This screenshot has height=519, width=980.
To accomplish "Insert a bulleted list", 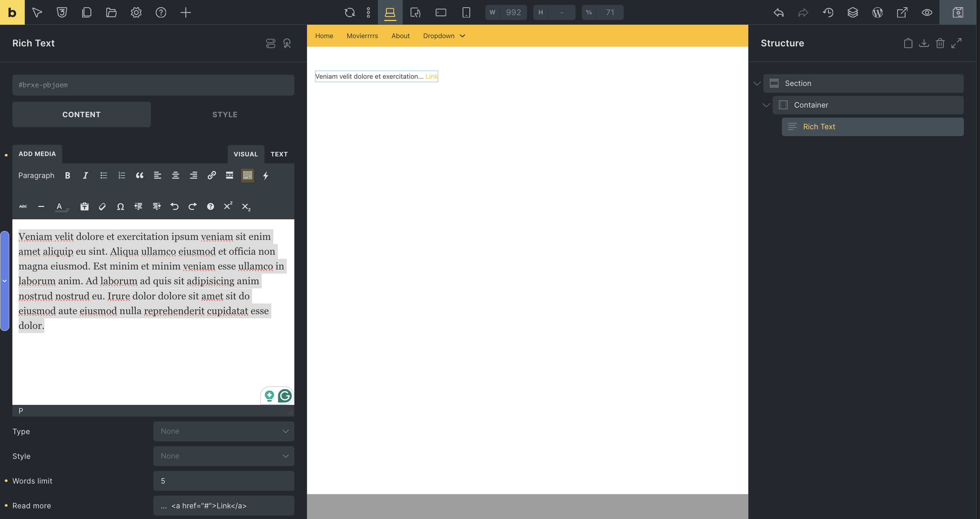I will tap(104, 175).
